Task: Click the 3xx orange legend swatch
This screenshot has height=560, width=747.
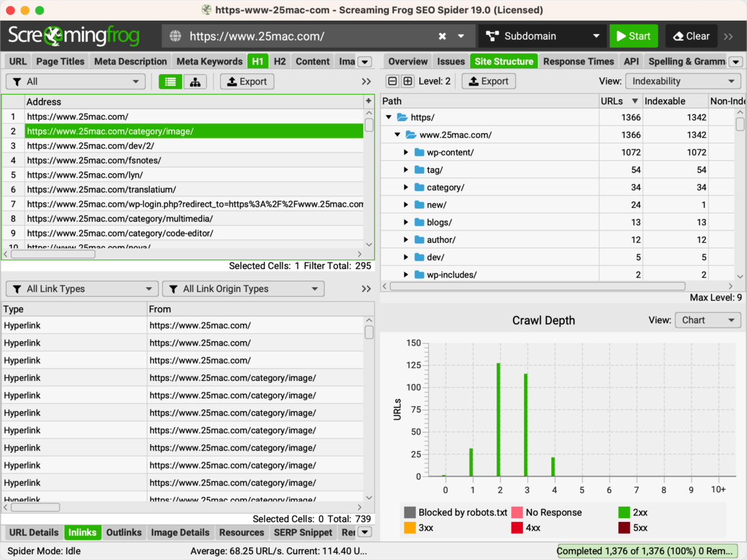Action: pyautogui.click(x=410, y=528)
